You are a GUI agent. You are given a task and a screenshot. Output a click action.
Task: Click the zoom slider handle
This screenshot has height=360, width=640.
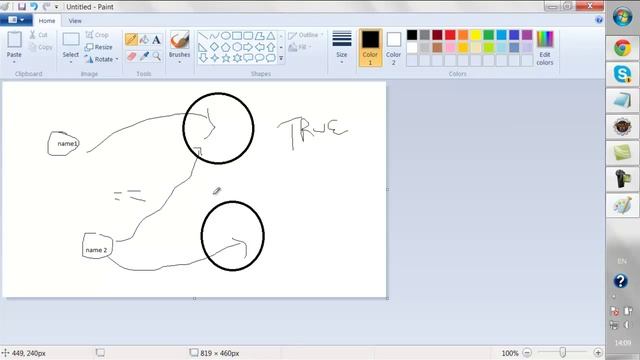[x=562, y=352]
